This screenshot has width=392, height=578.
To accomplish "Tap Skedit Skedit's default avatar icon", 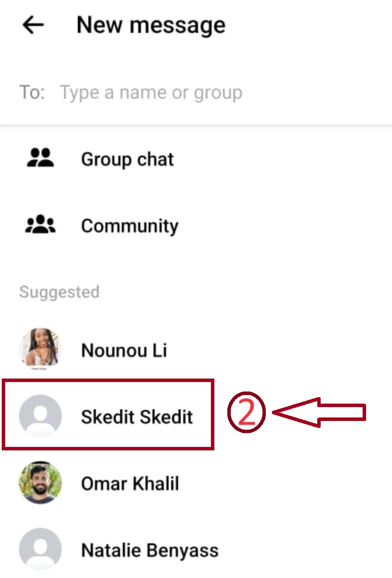I will [40, 415].
